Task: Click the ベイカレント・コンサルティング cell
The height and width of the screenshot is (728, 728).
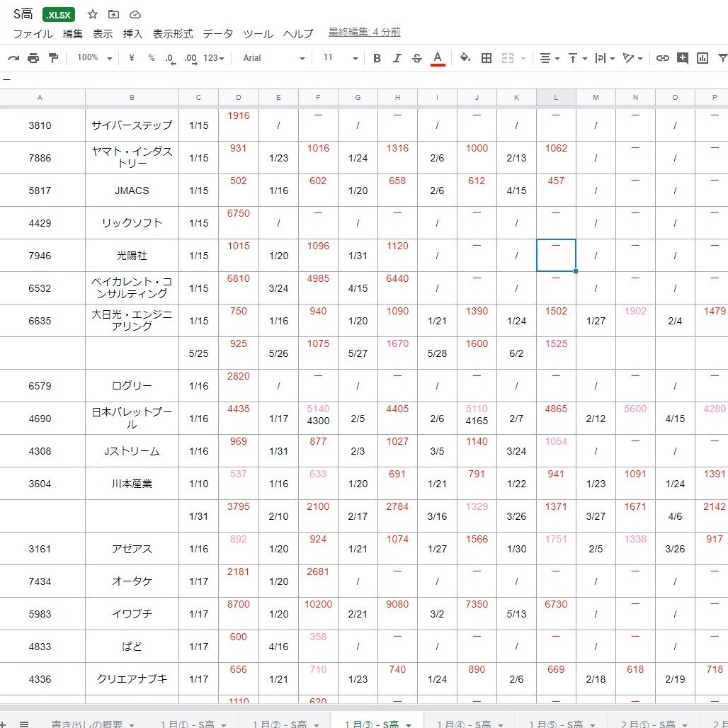Action: [x=132, y=288]
